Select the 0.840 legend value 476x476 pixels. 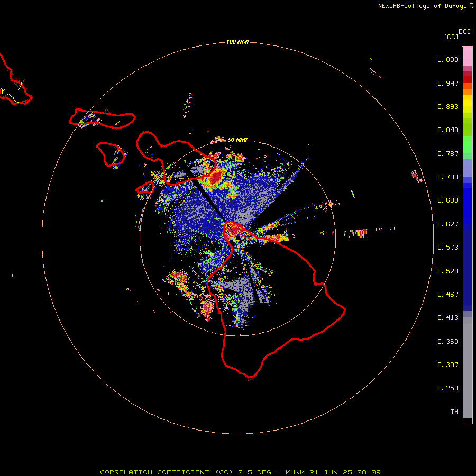(448, 130)
